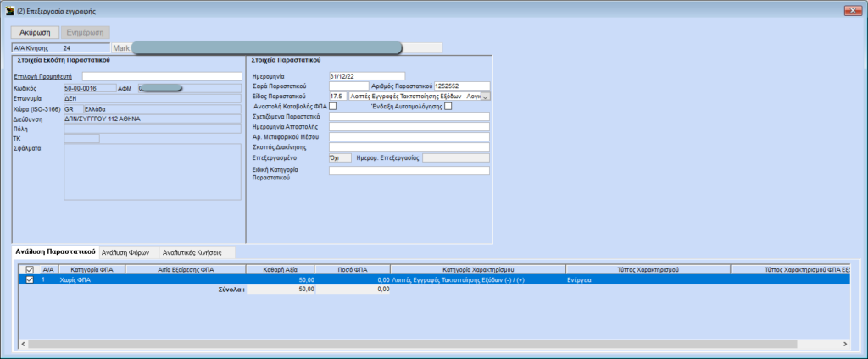Click the Λοιπές Εγγραφές Τακτοποίησης Εξόδων (-) / (+) cell
The height and width of the screenshot is (359, 868).
point(478,280)
